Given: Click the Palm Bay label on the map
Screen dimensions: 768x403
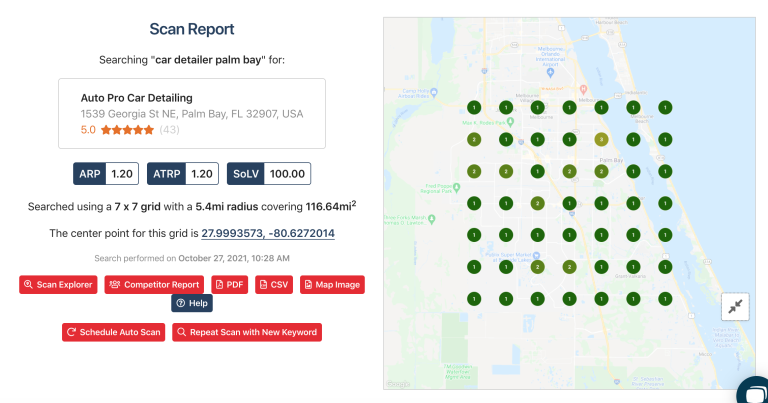Looking at the screenshot, I should pos(611,160).
